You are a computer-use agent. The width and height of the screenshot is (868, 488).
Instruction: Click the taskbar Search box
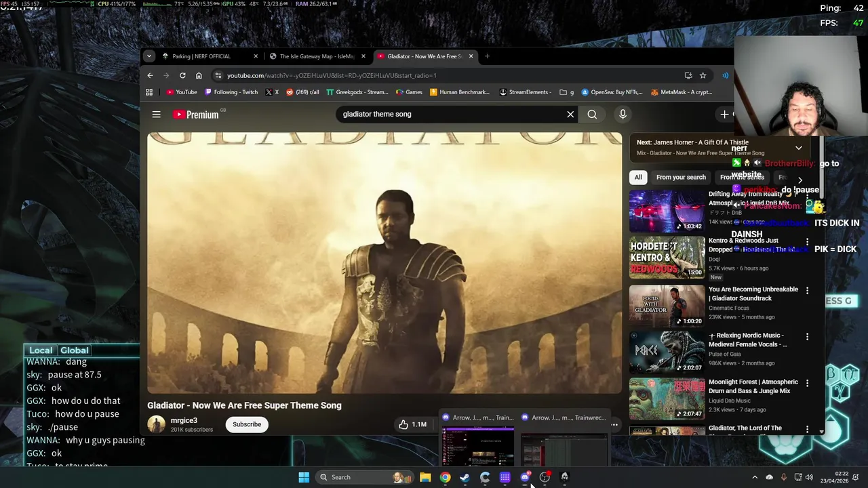(365, 477)
